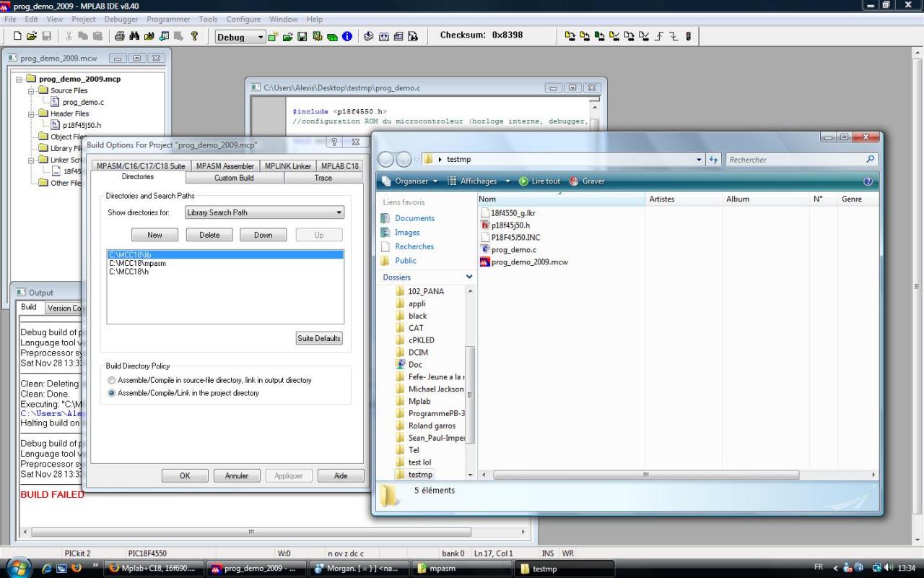Select 'Assemble/Compile in source-file directory' radio option
The width and height of the screenshot is (924, 578).
[111, 380]
